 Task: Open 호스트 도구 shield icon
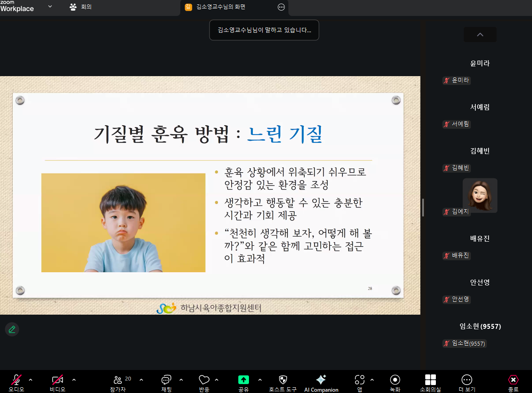click(x=283, y=380)
